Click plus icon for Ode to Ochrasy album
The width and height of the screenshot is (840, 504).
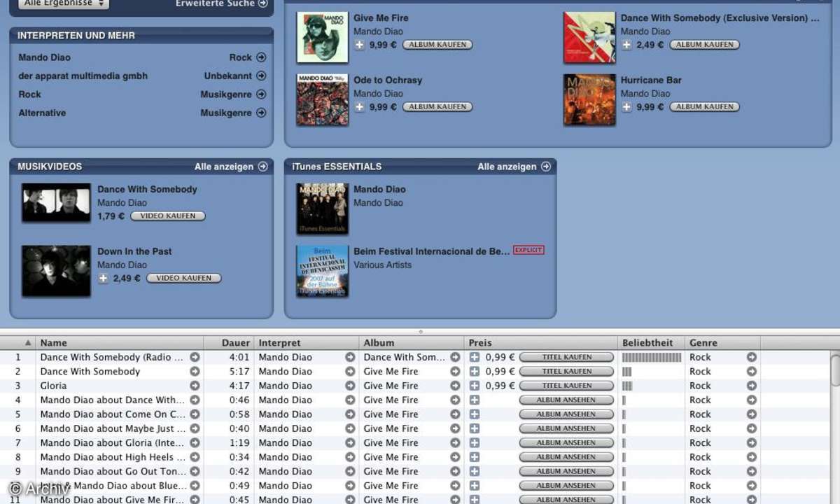[x=360, y=107]
